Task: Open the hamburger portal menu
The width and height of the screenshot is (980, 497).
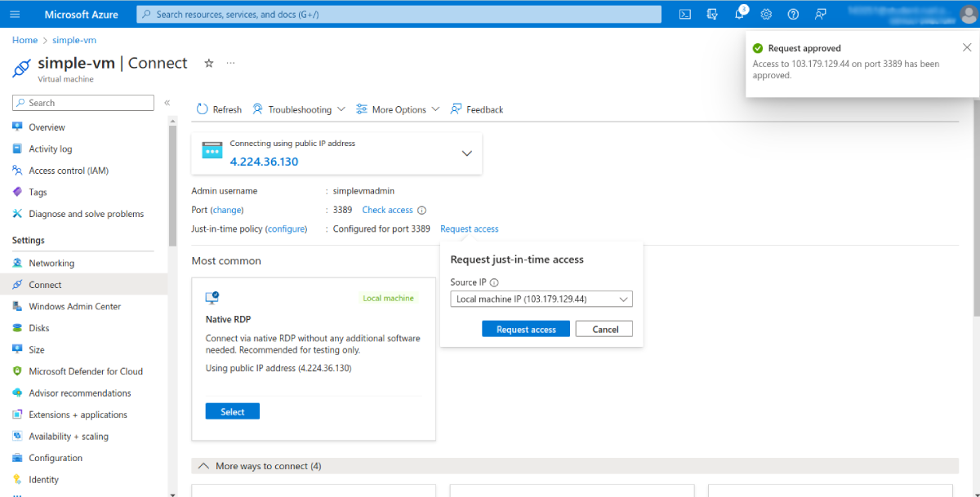Action: pyautogui.click(x=15, y=14)
